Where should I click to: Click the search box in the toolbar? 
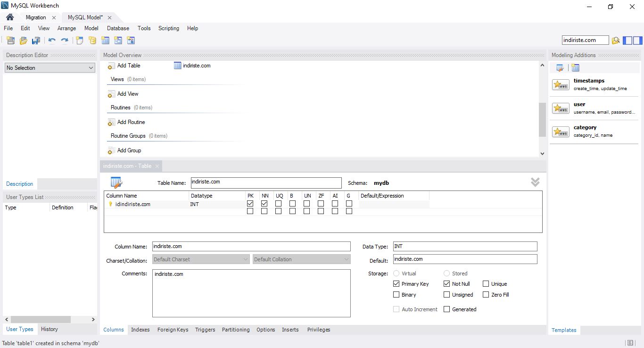pos(586,41)
